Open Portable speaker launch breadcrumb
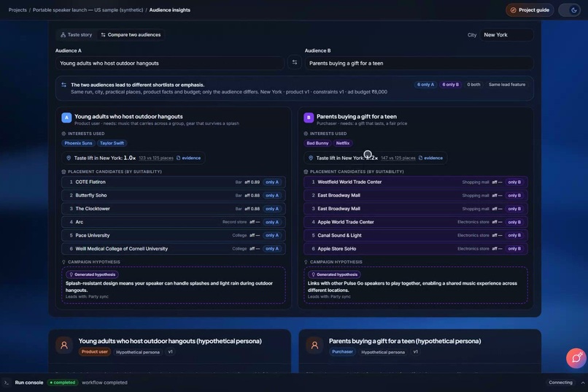Viewport: 588px width, 392px height. pos(88,10)
